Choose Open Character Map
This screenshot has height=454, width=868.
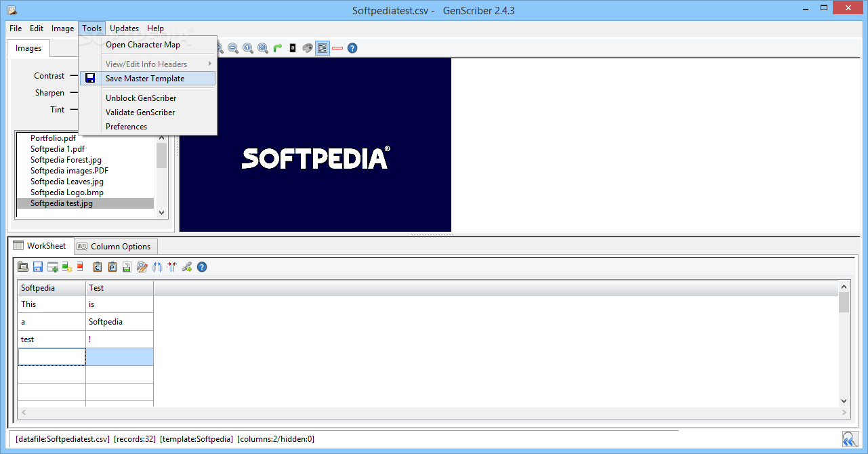(148, 45)
